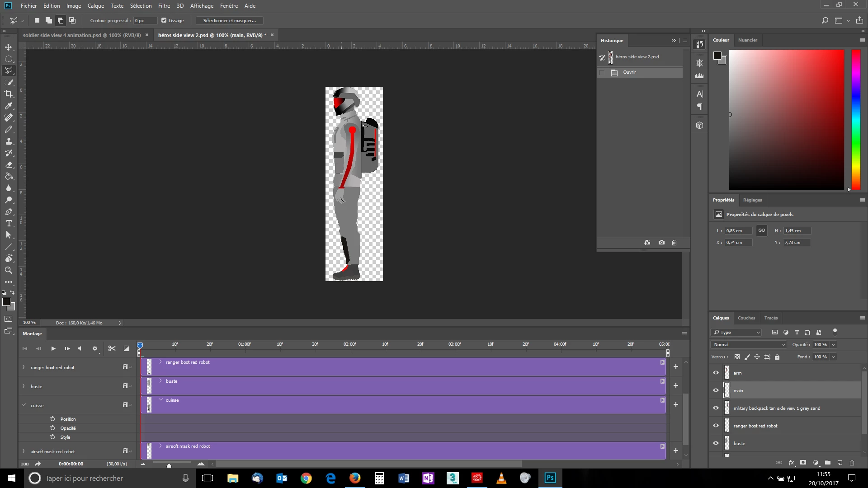Open the Normal blend mode dropdown
The width and height of the screenshot is (868, 488).
coord(749,344)
